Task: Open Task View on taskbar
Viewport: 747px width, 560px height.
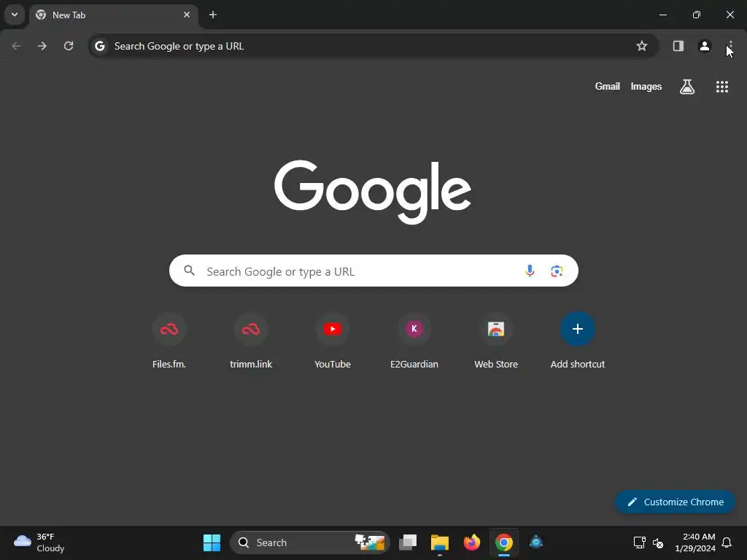Action: coord(408,542)
